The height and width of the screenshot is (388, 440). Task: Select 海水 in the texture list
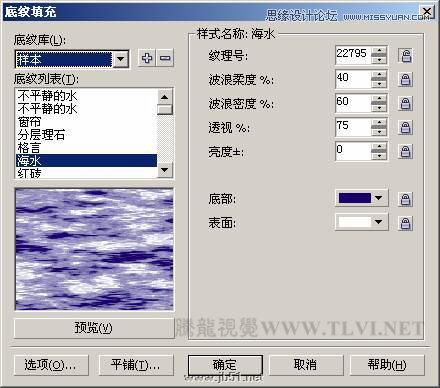click(86, 161)
